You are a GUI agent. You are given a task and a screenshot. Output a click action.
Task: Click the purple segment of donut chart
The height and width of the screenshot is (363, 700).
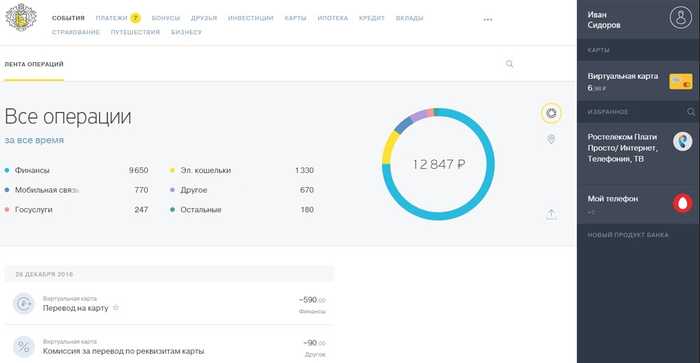(x=419, y=115)
